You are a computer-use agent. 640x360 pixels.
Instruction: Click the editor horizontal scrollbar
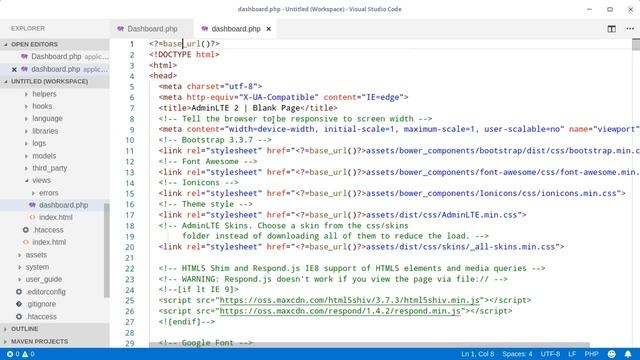click(x=369, y=345)
